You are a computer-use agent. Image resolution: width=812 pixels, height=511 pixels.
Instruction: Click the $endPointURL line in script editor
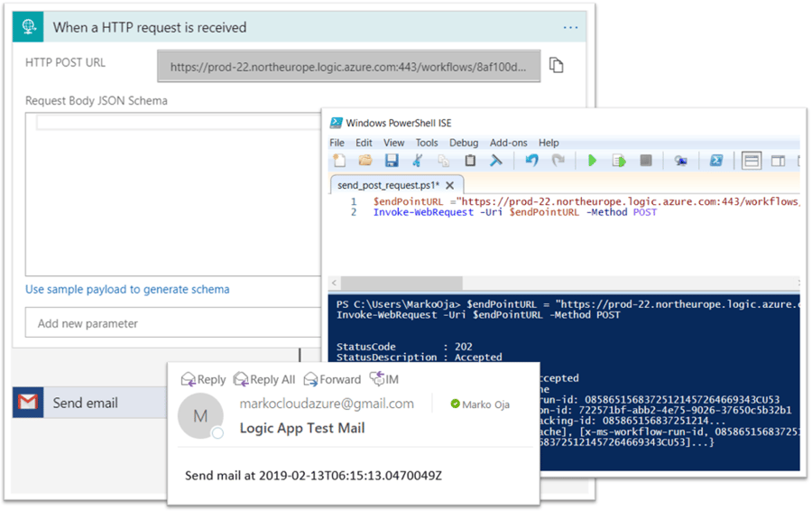point(586,201)
